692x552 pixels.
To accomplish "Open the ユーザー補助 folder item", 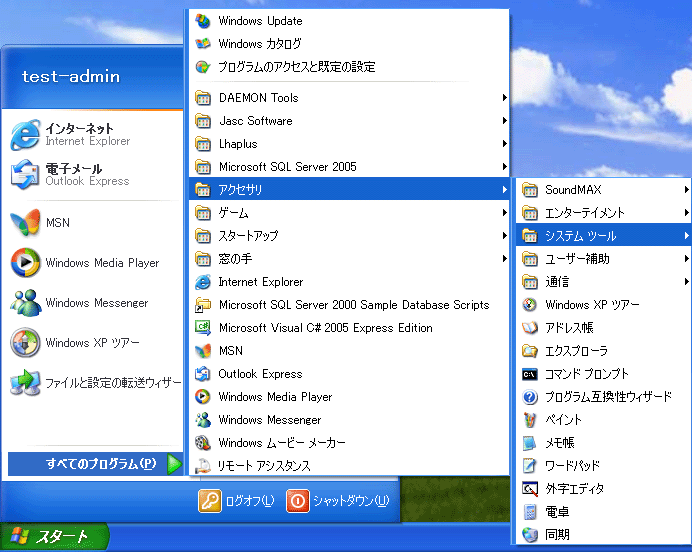I will coord(603,259).
